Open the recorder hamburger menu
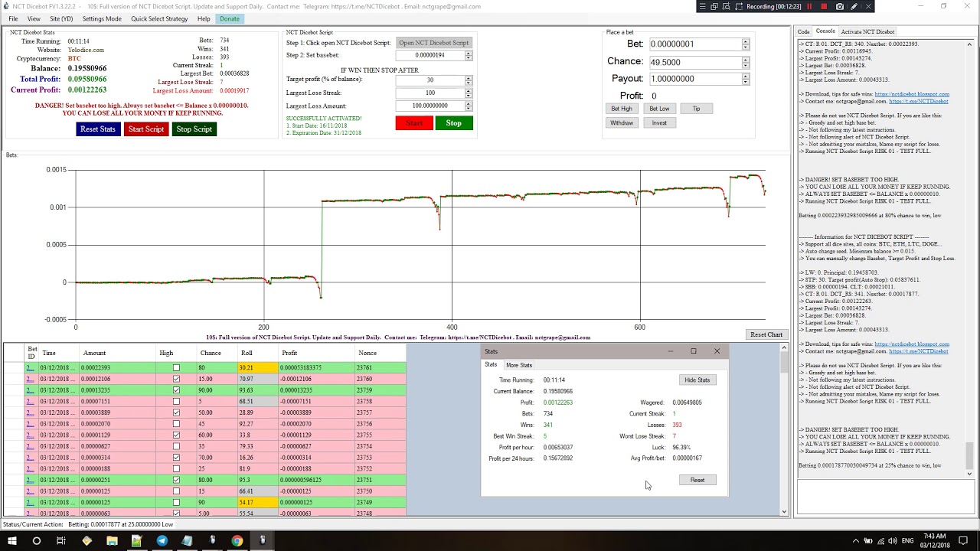980x551 pixels. tap(703, 6)
